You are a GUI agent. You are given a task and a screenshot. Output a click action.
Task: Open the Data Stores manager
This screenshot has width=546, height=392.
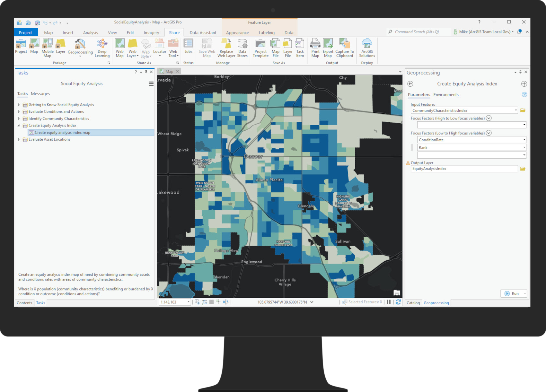click(242, 48)
